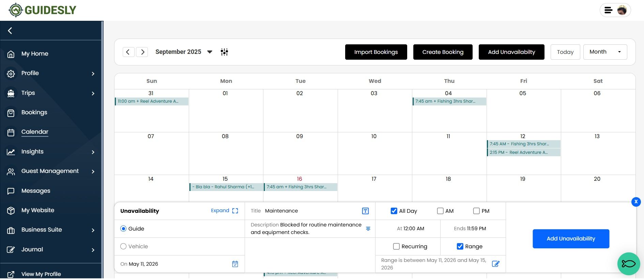644x279 pixels.
Task: Open Bookings in the sidebar
Action: pos(34,112)
